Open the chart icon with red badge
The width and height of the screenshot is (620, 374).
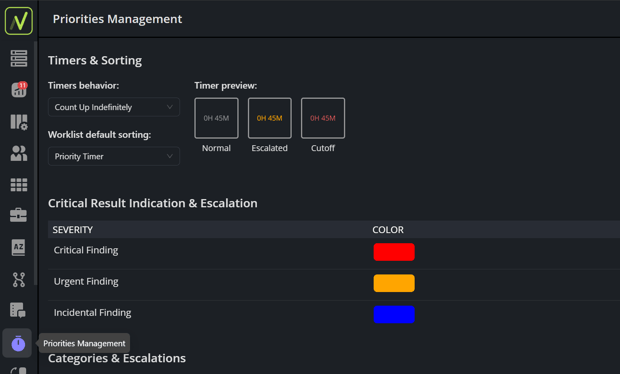[x=19, y=90]
